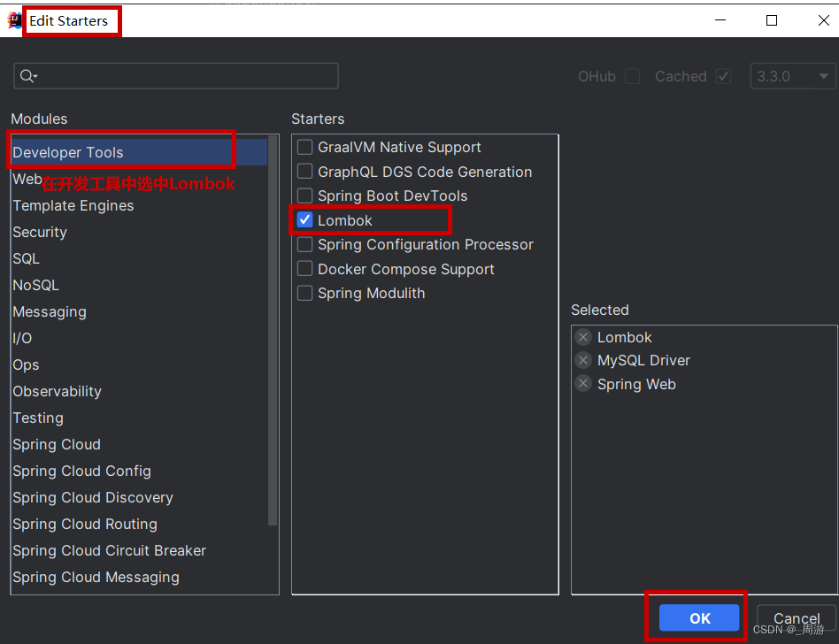Viewport: 839px width, 644px height.
Task: Select Spring Modulith checkbox
Action: [x=304, y=293]
